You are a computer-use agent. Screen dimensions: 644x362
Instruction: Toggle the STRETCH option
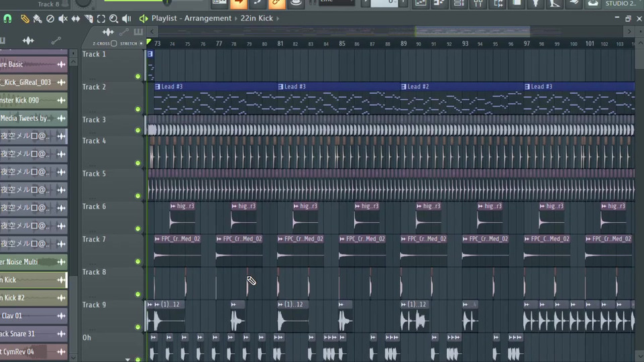point(141,44)
